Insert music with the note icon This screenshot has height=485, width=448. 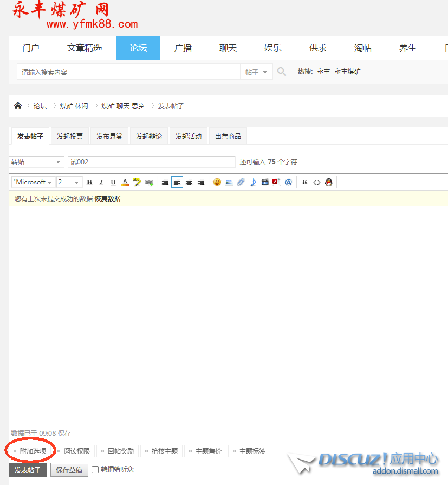253,183
